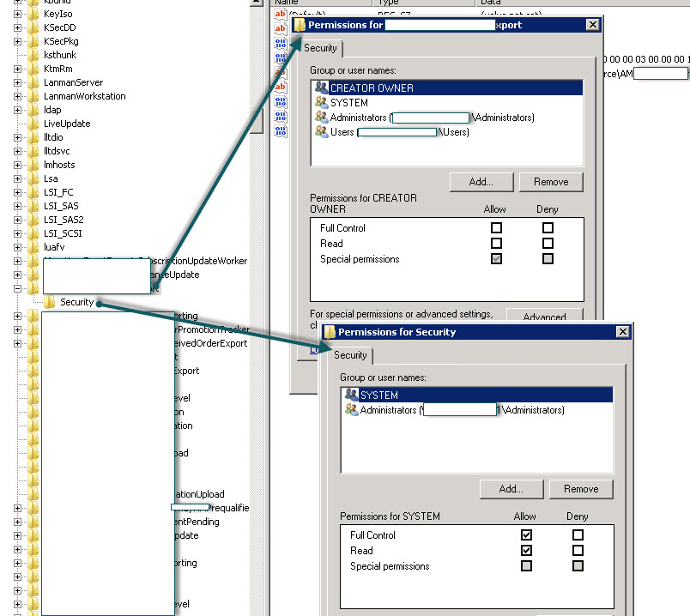Click the LiveUpdate folder icon
The image size is (690, 616).
33,124
